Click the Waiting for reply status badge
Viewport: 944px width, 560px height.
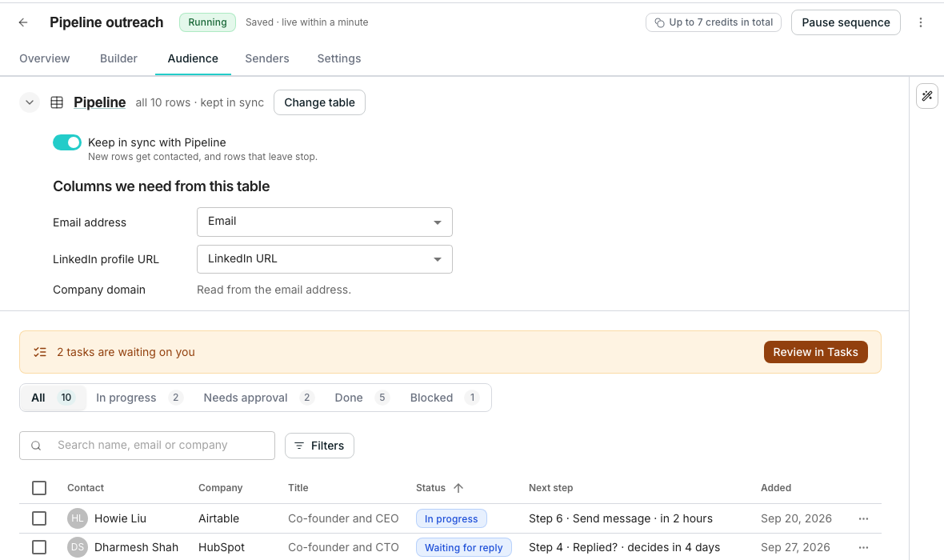(463, 547)
